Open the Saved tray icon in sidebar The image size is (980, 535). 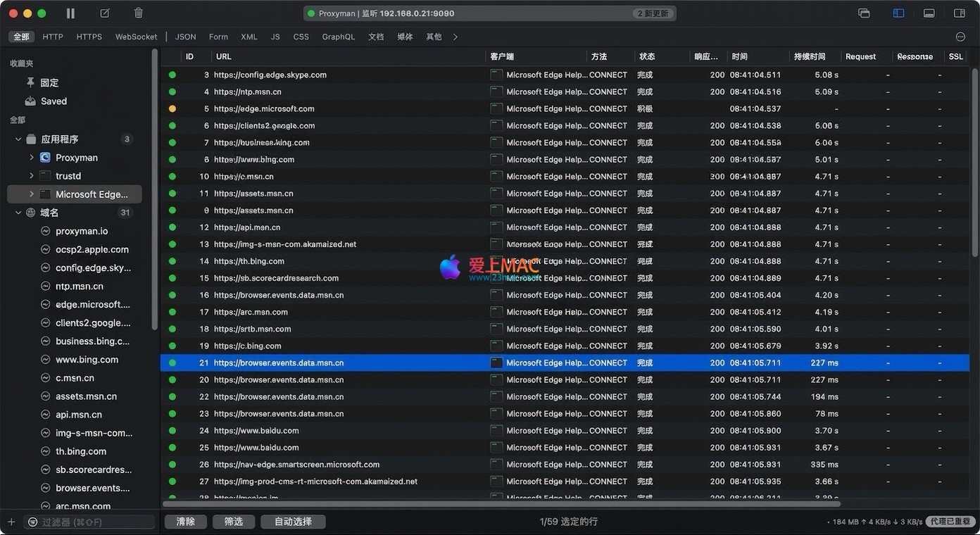[30, 101]
